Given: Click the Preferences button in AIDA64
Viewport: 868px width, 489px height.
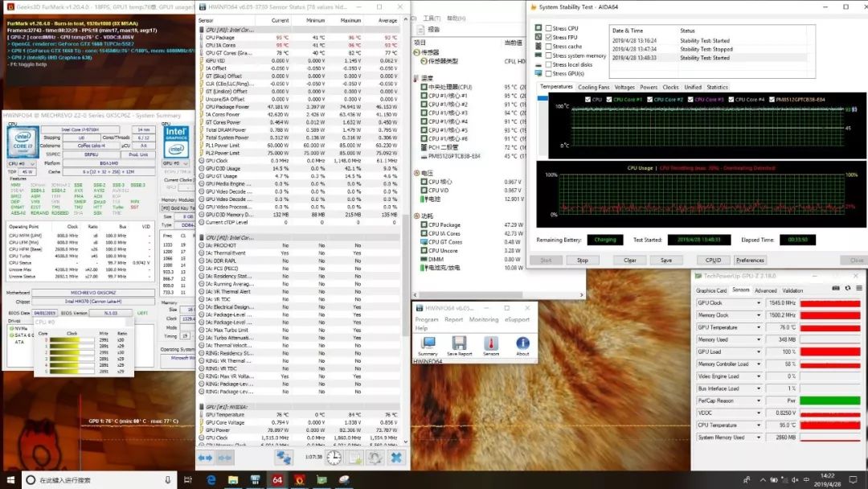Looking at the screenshot, I should 750,260.
